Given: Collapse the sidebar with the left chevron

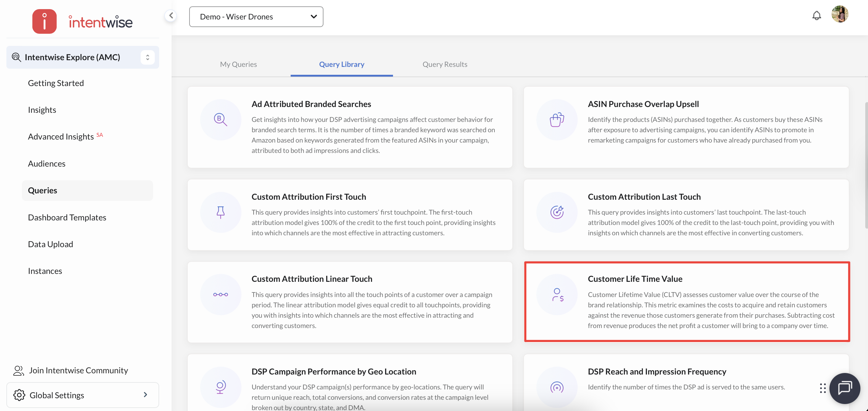Looking at the screenshot, I should [171, 16].
